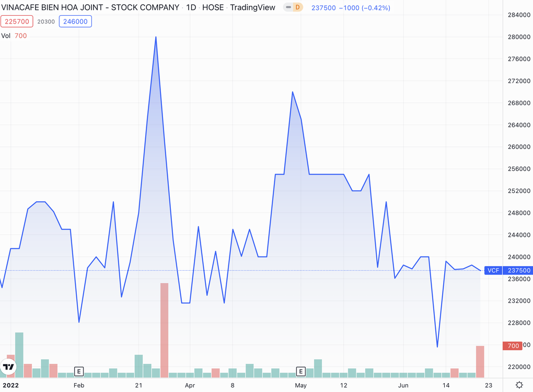Open the earnings marker near May
The image size is (533, 392).
tap(301, 371)
